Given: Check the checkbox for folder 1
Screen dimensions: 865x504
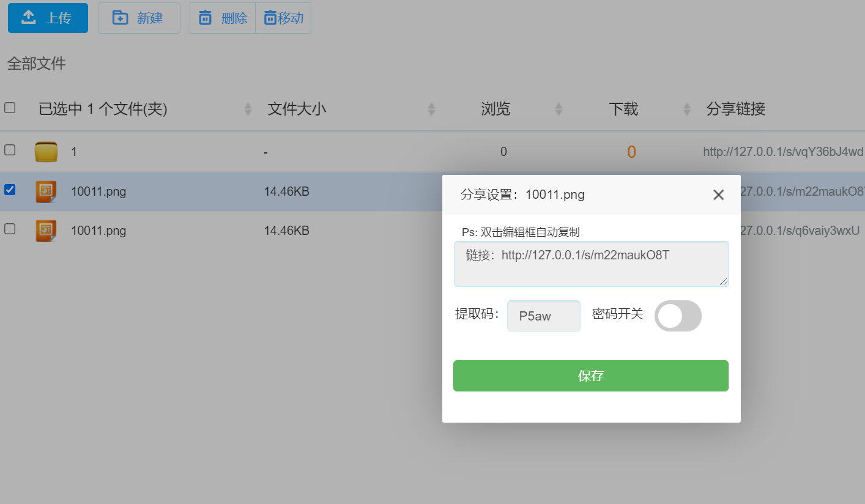Looking at the screenshot, I should point(10,150).
